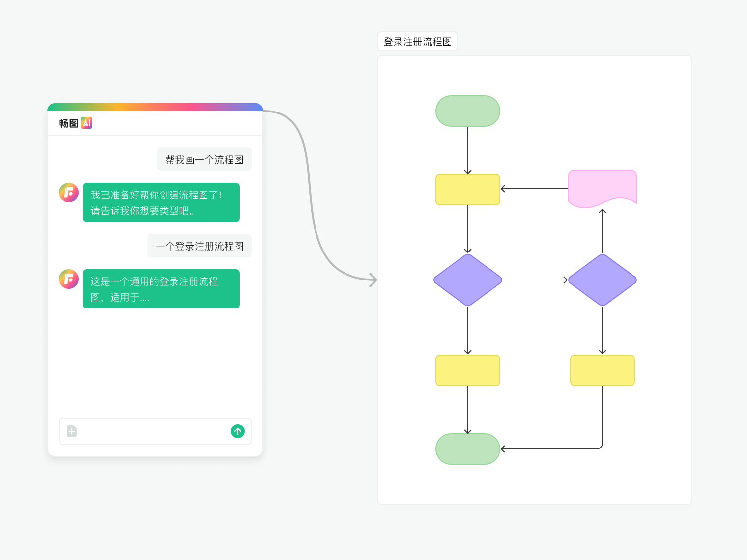The height and width of the screenshot is (560, 747).
Task: Click the 我已准备好帮你创建流程图了 reply bubble
Action: pyautogui.click(x=161, y=202)
